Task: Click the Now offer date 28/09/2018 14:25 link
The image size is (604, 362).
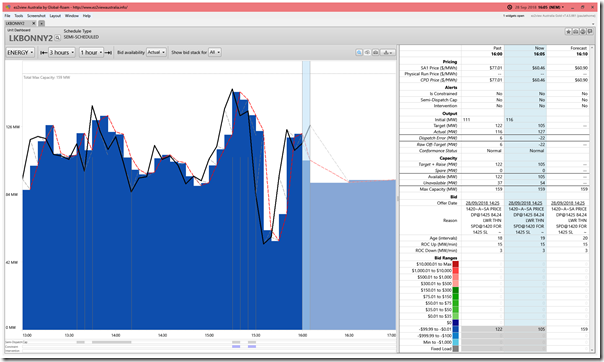Action: (525, 203)
